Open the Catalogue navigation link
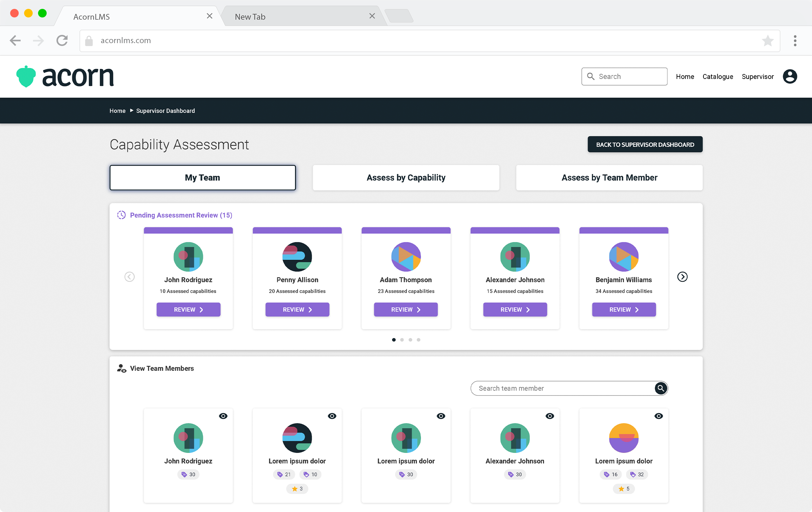This screenshot has width=812, height=512. coord(717,76)
